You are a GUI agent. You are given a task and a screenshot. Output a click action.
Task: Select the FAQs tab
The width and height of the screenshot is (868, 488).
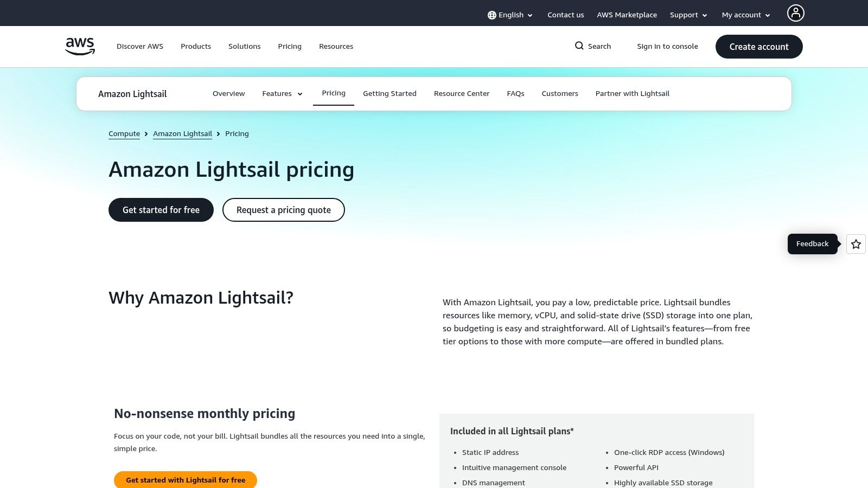515,93
